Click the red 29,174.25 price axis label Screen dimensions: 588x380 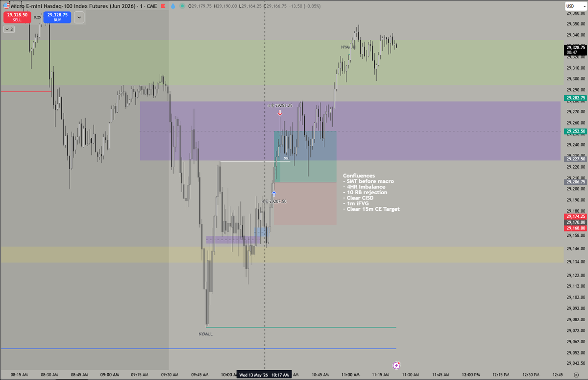pos(576,216)
